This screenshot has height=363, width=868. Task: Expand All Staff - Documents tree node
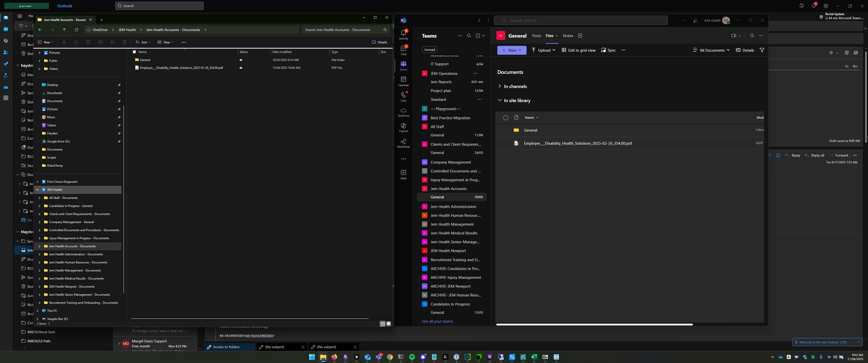pos(39,198)
